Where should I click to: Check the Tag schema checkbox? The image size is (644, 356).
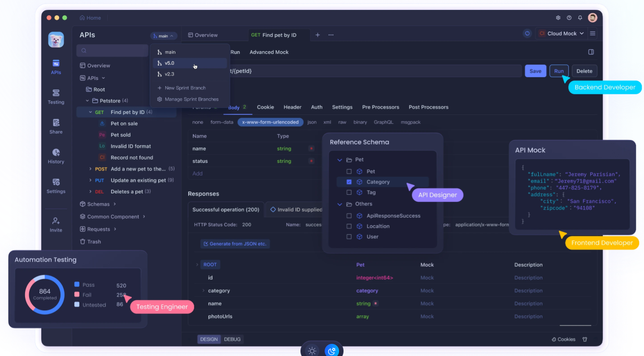click(x=349, y=193)
